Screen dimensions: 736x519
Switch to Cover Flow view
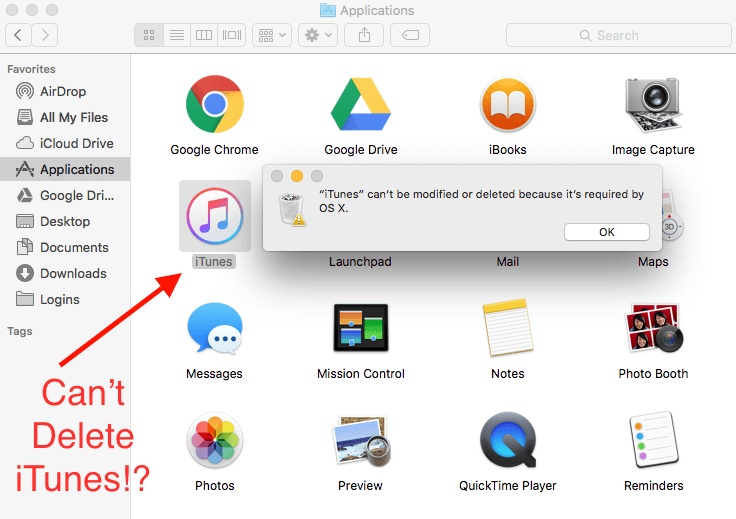pyautogui.click(x=232, y=35)
